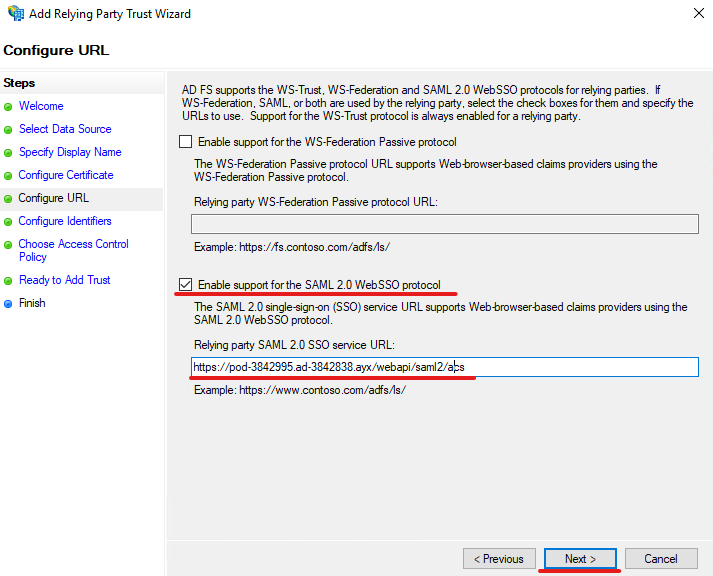Click the fs.contoso.com example URL text
The width and height of the screenshot is (713, 576).
[x=315, y=247]
